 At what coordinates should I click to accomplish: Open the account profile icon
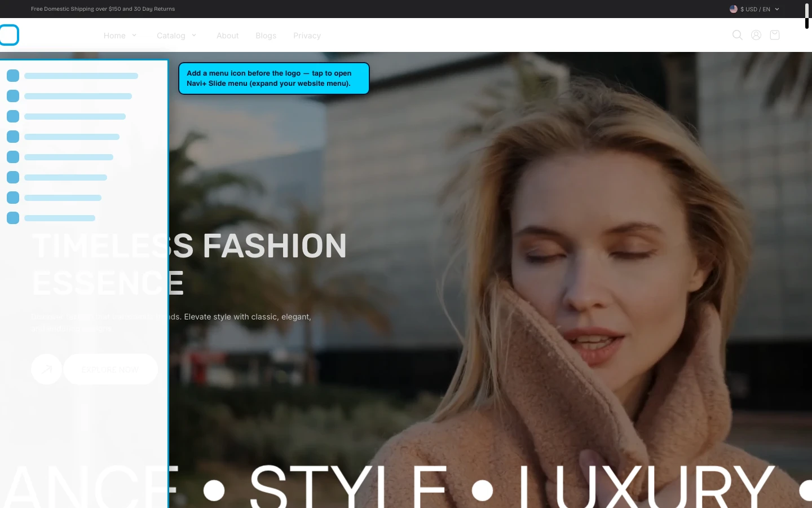[x=756, y=35]
